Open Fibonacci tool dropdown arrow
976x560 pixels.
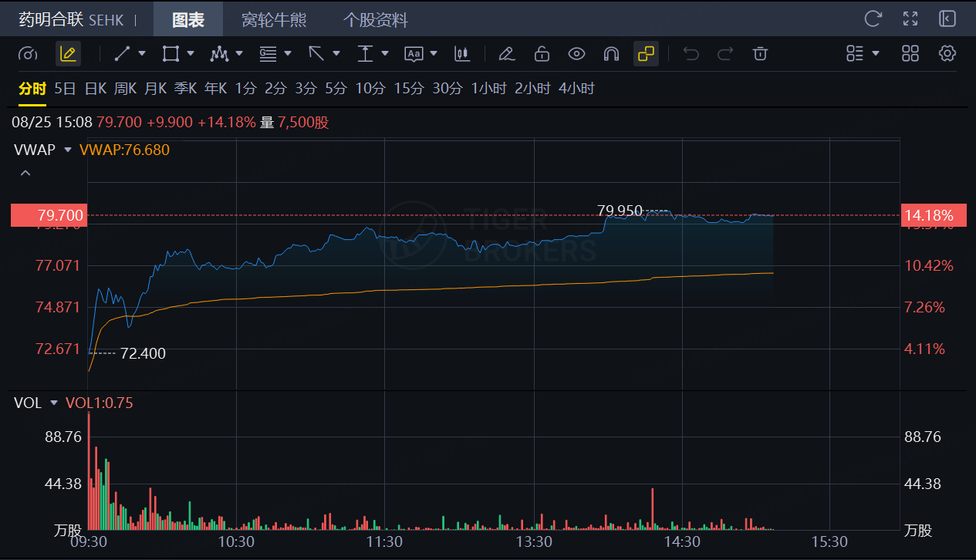[288, 53]
